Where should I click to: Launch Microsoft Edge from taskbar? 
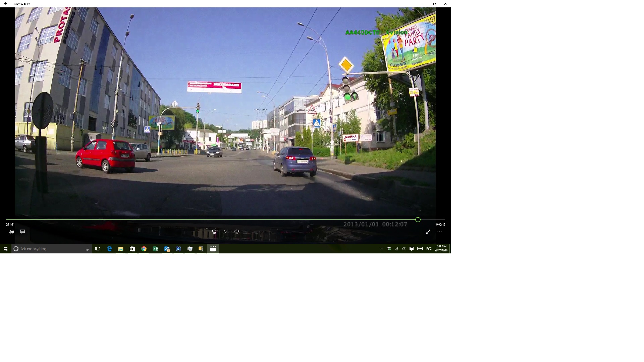click(109, 249)
